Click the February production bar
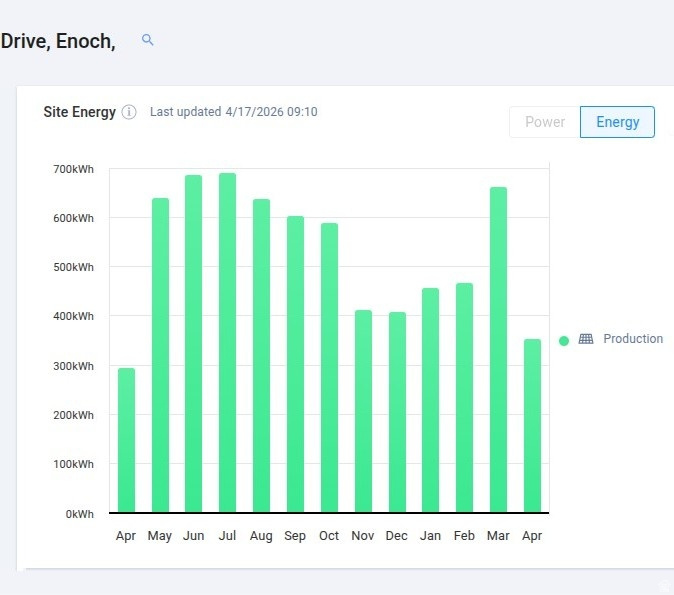 coord(464,397)
